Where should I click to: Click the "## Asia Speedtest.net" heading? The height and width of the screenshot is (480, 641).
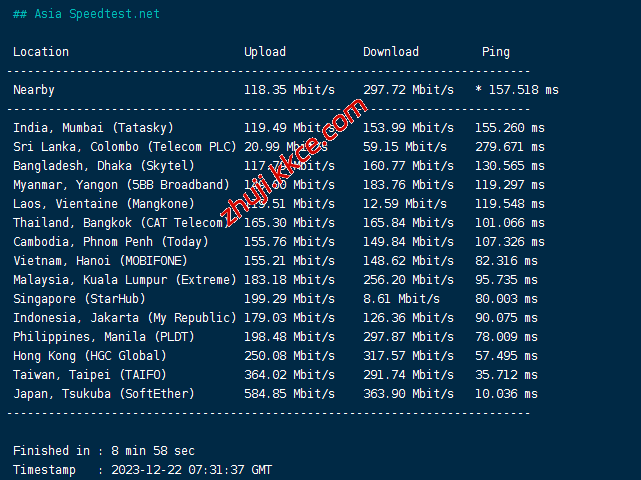pyautogui.click(x=86, y=14)
